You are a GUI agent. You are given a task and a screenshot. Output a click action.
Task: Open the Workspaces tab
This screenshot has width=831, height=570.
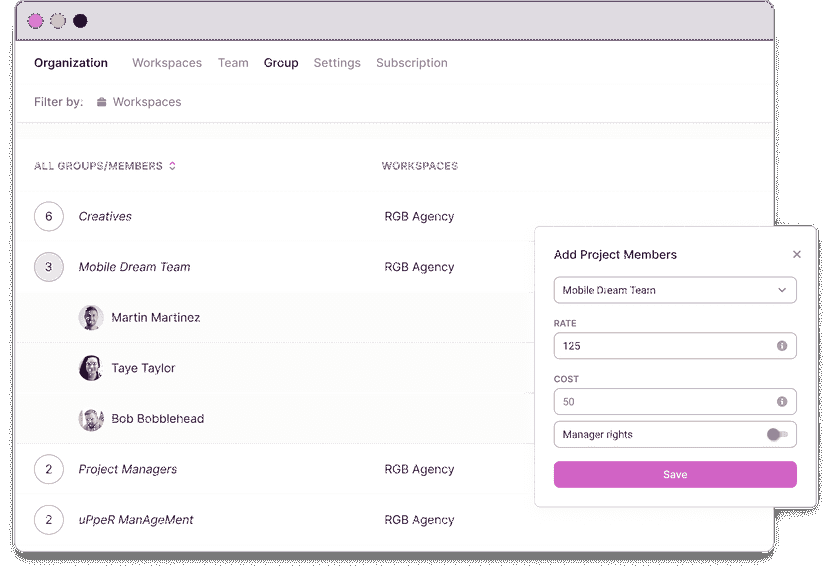[x=167, y=63]
